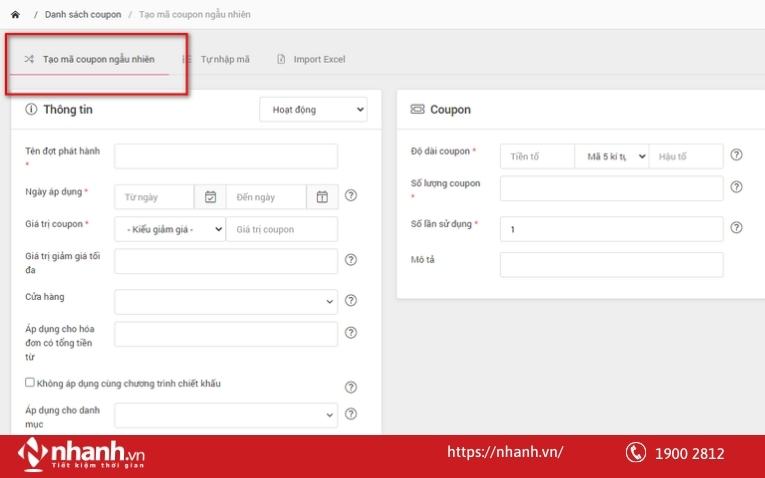The image size is (765, 478).
Task: Expand the Cửa hàng store dropdown
Action: (x=226, y=301)
